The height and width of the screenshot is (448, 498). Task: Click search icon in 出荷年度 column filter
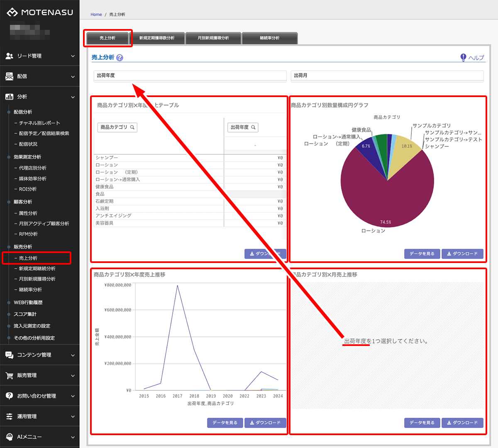(253, 127)
